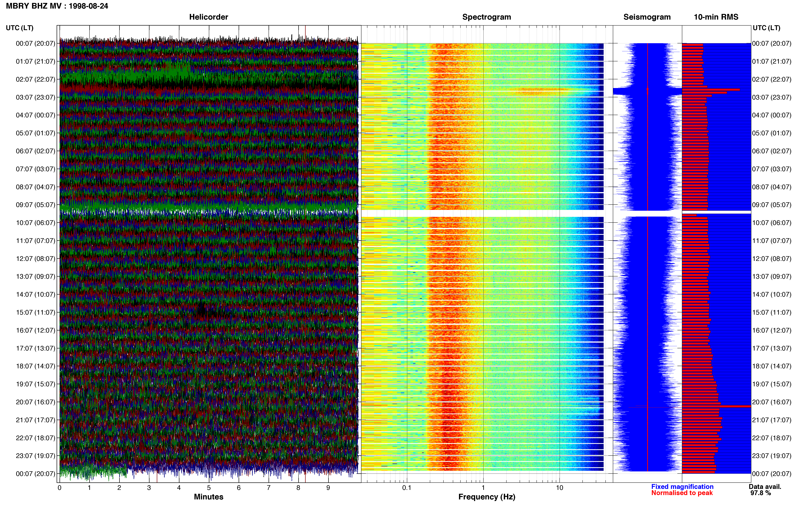Click the title 'MBRY BHZ MV : 1998-08-24'
The height and width of the screenshot is (508, 812).
click(x=57, y=6)
